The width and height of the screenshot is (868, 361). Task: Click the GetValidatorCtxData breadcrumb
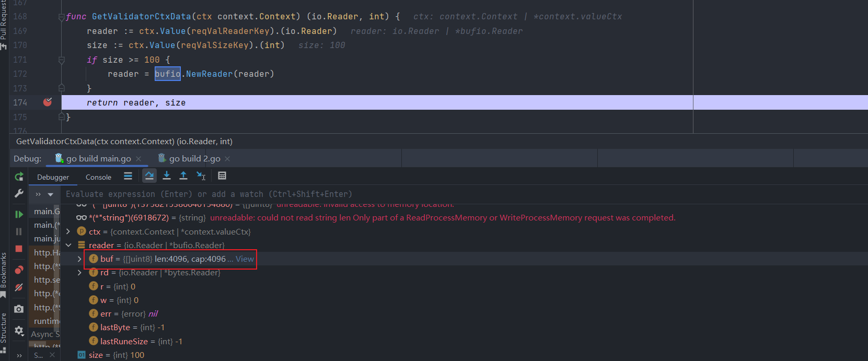click(x=124, y=141)
